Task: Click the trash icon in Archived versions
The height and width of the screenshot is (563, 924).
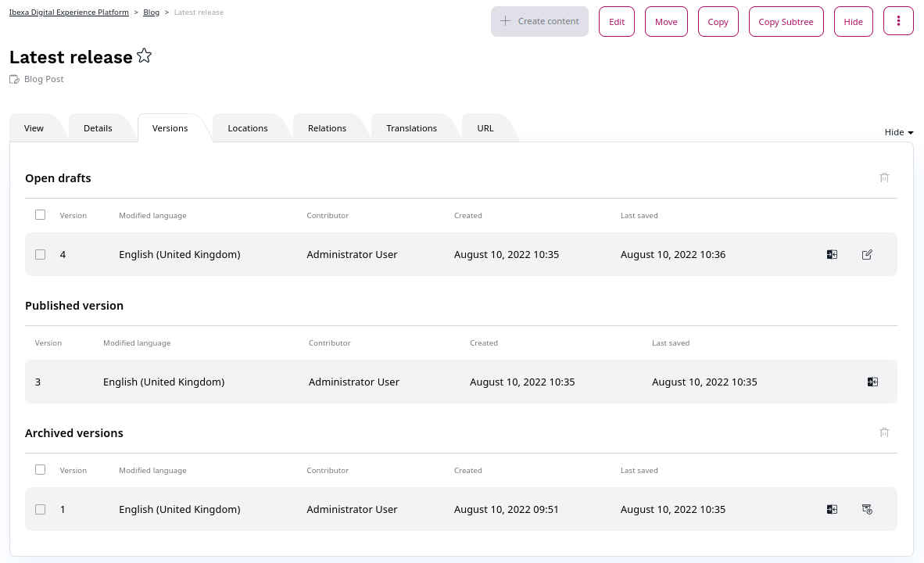Action: [884, 432]
